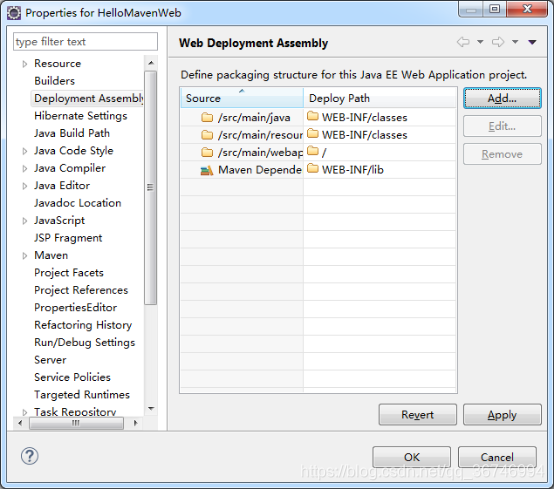
Task: Open Hibernate Settings page
Action: 81,116
